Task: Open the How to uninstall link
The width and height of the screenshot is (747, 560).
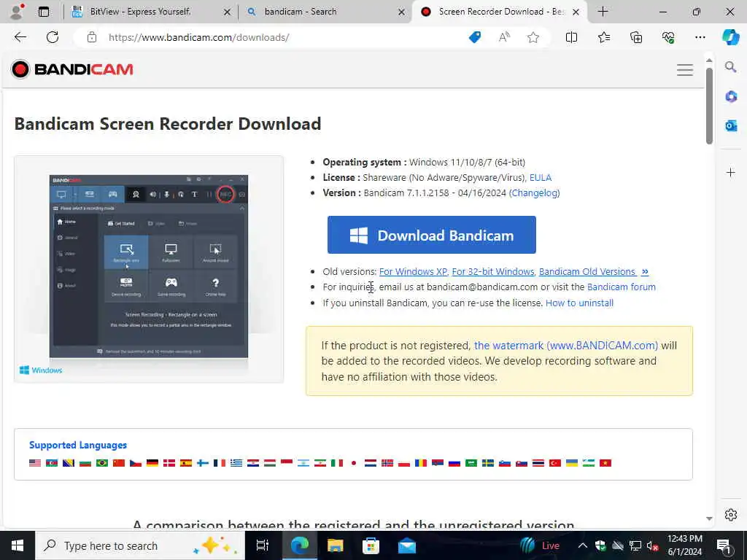Action: 579,303
